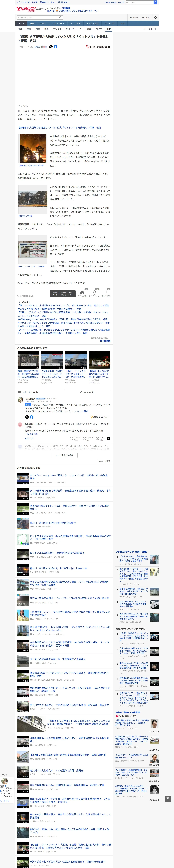The width and height of the screenshot is (174, 868).
Task: Play video card 福岡・嘉麻市で住宅全焼
Action: [x=28, y=360]
